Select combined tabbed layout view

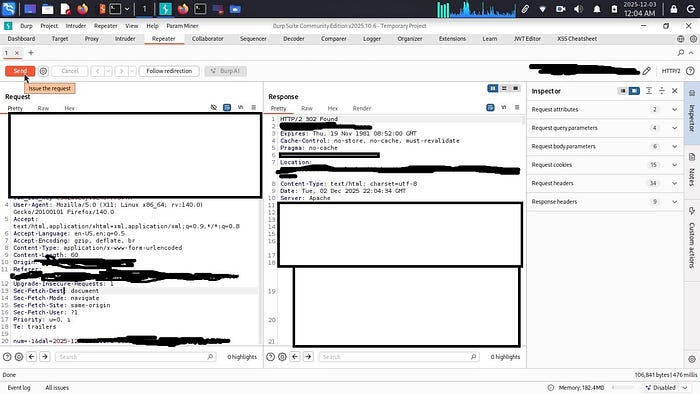click(x=515, y=88)
